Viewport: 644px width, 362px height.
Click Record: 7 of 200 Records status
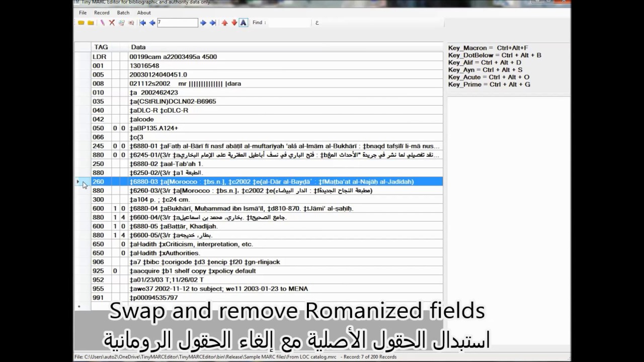point(370,357)
